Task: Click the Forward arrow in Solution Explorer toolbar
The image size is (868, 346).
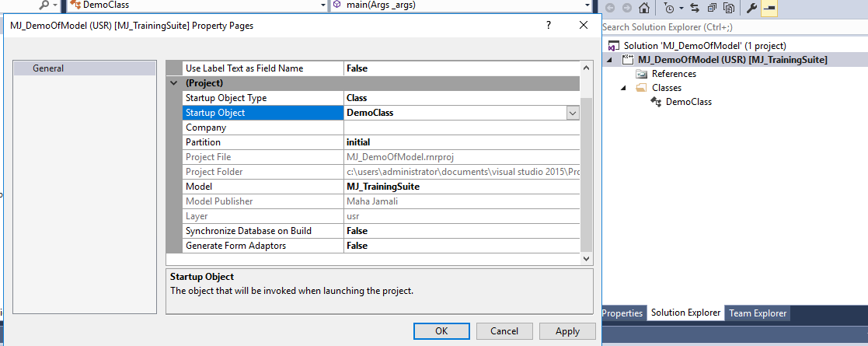Action: click(626, 8)
